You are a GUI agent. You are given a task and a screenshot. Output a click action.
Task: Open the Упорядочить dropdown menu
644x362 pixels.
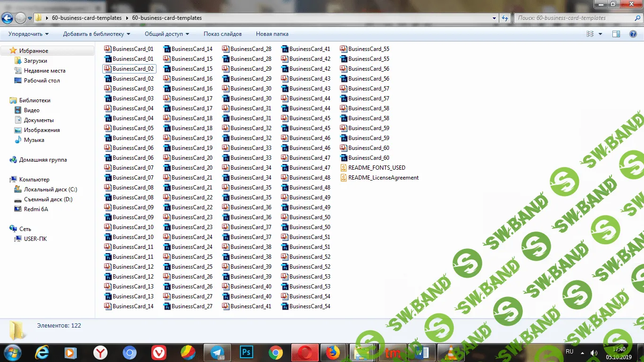point(28,34)
